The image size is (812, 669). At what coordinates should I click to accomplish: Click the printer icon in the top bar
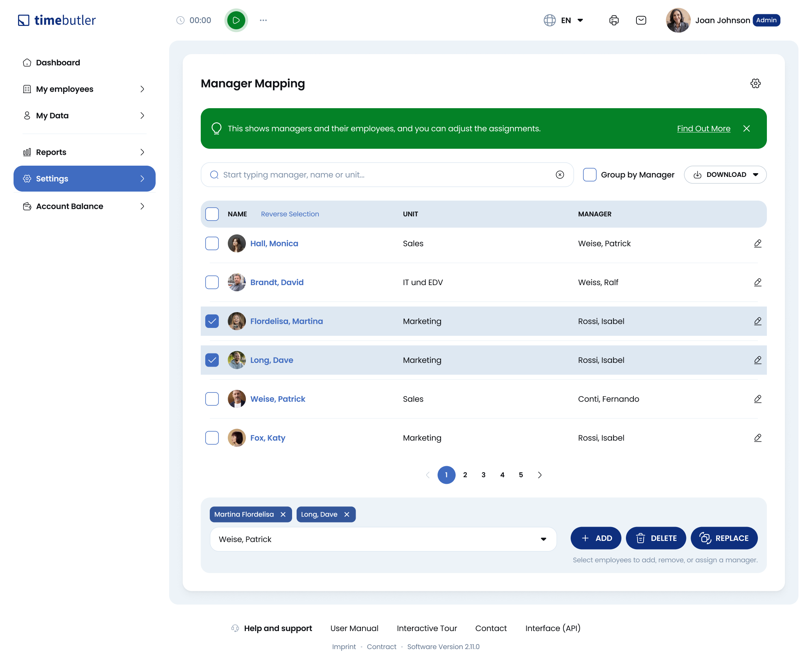coord(614,20)
